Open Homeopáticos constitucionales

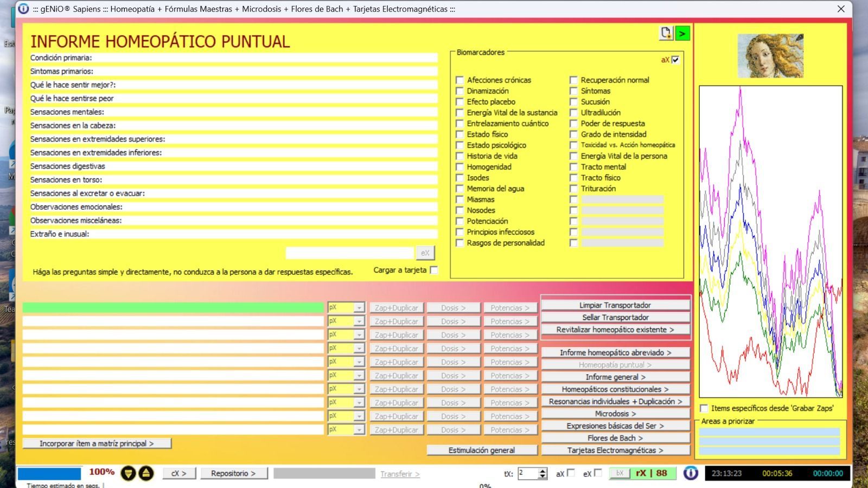pyautogui.click(x=615, y=389)
